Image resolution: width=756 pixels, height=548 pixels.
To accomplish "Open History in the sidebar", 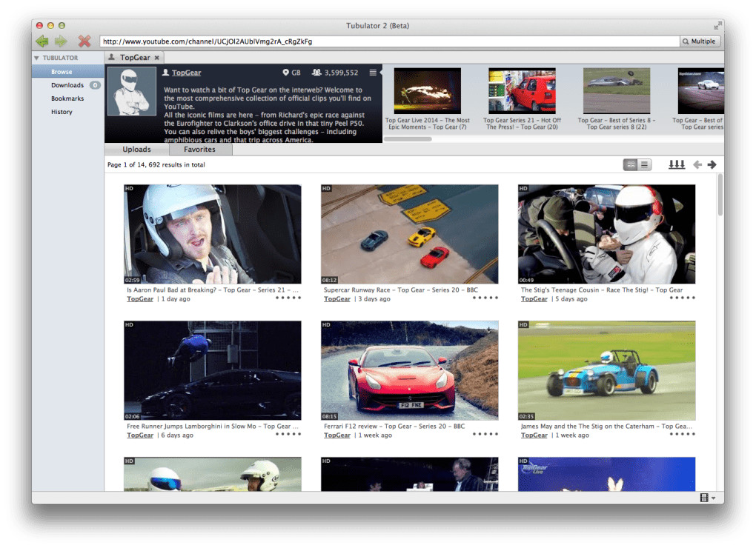I will pyautogui.click(x=62, y=113).
